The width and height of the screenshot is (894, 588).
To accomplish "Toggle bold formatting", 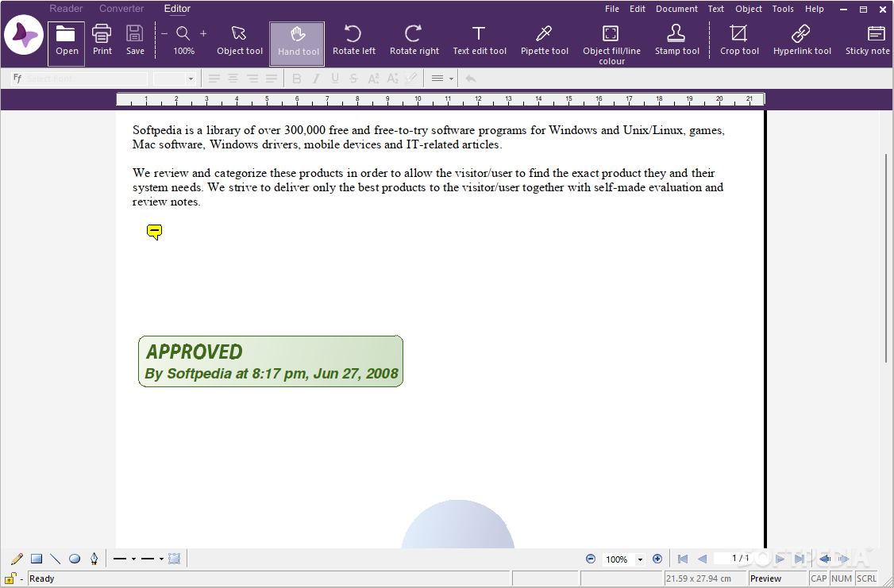I will pyautogui.click(x=296, y=79).
